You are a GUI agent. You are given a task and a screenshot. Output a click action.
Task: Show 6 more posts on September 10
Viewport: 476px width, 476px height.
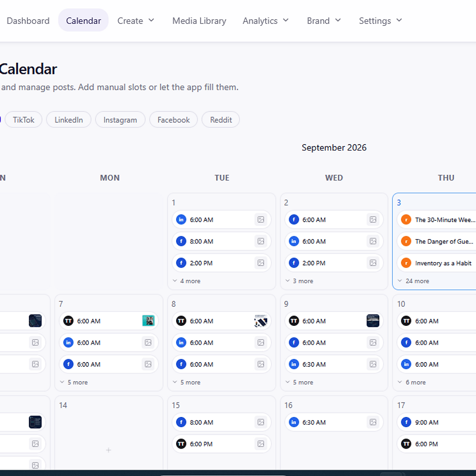tap(412, 382)
